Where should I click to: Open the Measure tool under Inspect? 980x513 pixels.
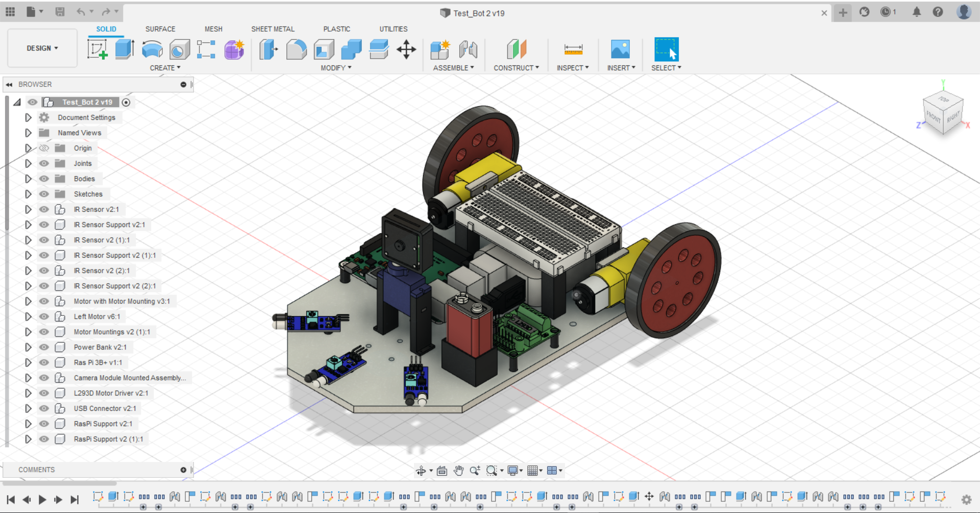click(573, 50)
